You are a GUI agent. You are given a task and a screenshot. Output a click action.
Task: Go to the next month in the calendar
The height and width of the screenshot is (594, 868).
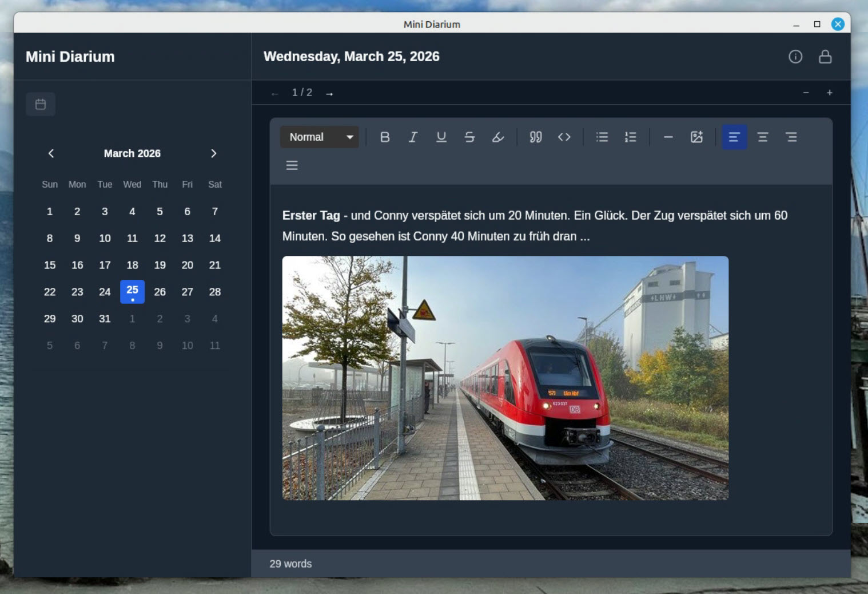[213, 153]
